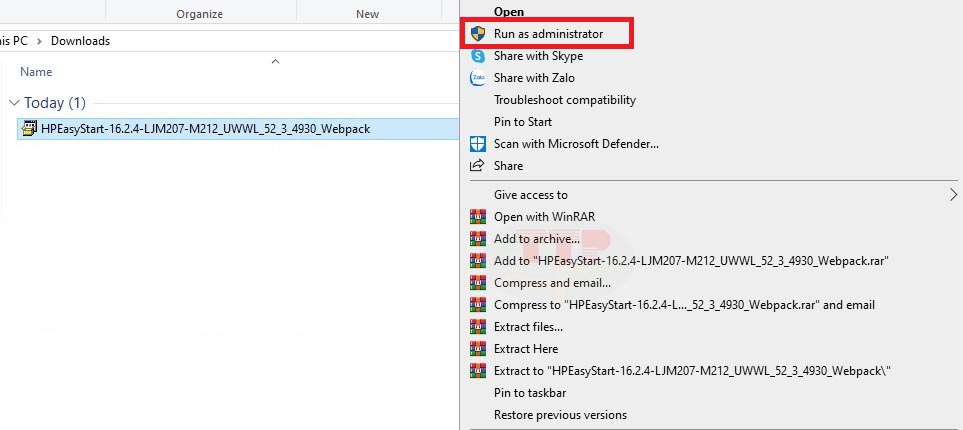The width and height of the screenshot is (963, 430).
Task: Choose Extract to HPEasyStart Webpack folder
Action: pos(692,371)
